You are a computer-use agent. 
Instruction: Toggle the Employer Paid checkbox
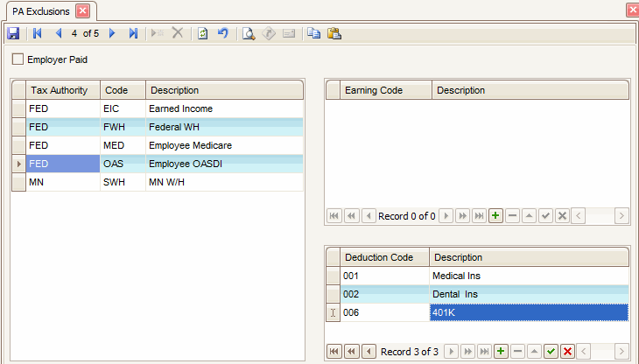pyautogui.click(x=18, y=60)
